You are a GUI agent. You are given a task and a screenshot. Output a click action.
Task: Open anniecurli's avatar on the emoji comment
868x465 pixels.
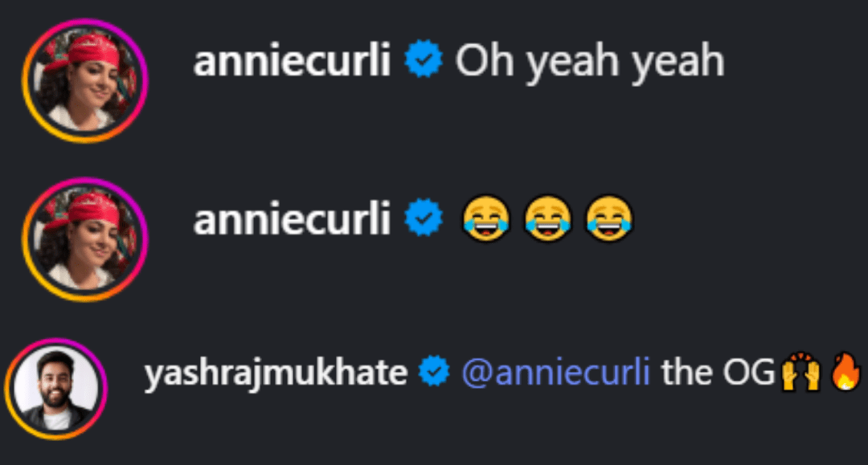[x=84, y=239]
